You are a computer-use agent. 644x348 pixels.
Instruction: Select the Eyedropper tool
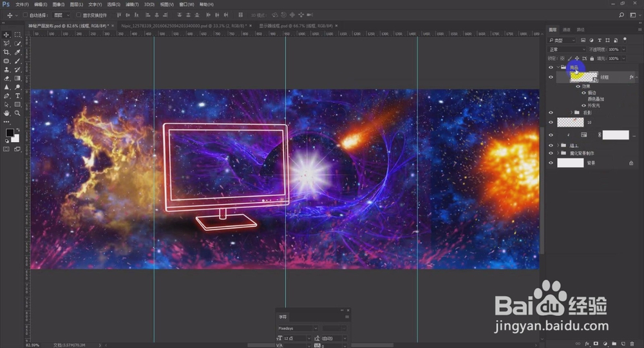17,52
